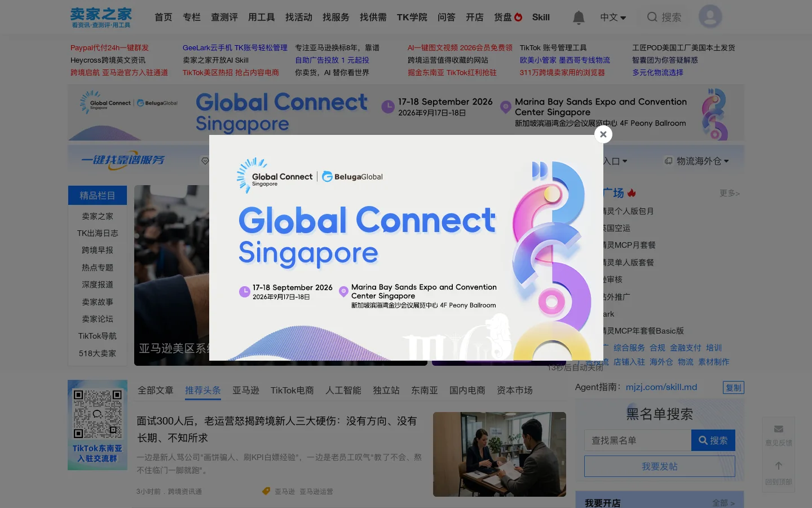
Task: Click the blue 搜索 button
Action: (x=713, y=440)
